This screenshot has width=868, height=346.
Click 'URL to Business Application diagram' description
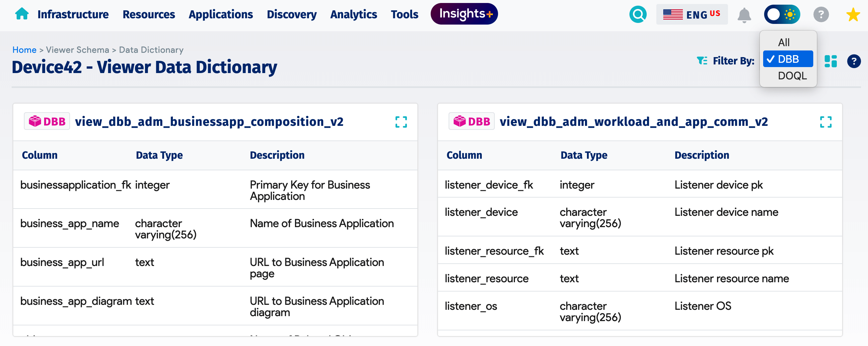(317, 306)
